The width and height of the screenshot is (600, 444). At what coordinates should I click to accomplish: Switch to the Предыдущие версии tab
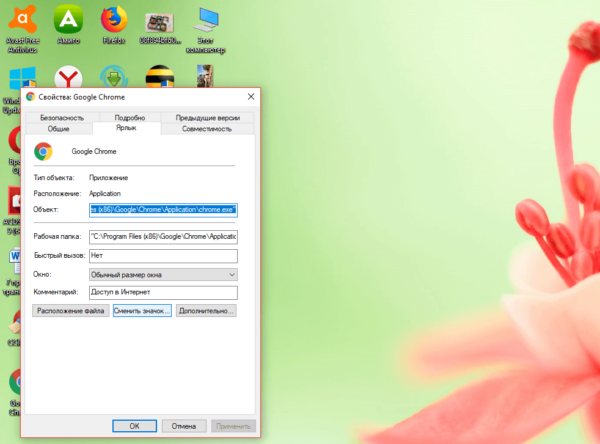(207, 118)
